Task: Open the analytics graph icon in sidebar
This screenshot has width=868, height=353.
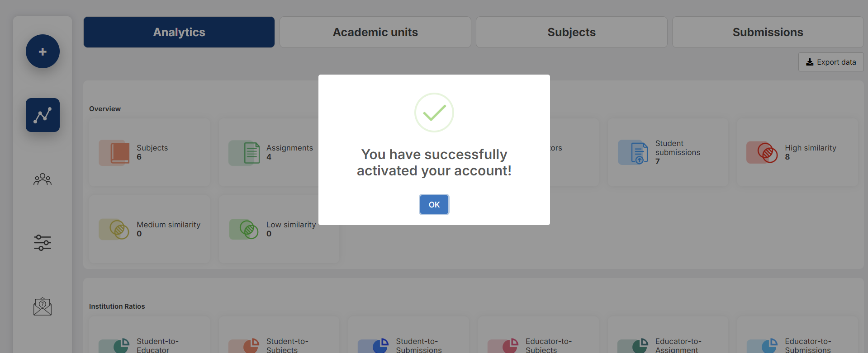Action: (x=43, y=115)
